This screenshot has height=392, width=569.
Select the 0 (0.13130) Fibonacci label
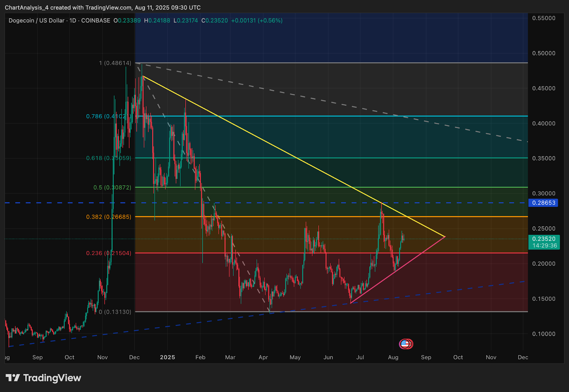point(115,312)
